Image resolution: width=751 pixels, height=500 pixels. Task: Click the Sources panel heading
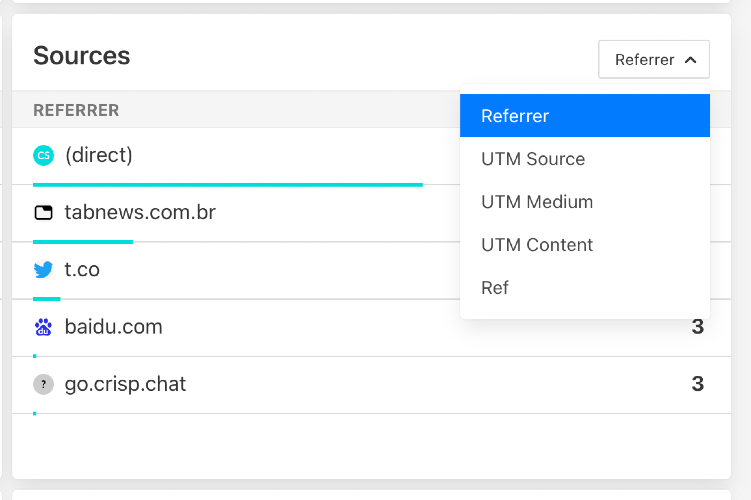[81, 56]
